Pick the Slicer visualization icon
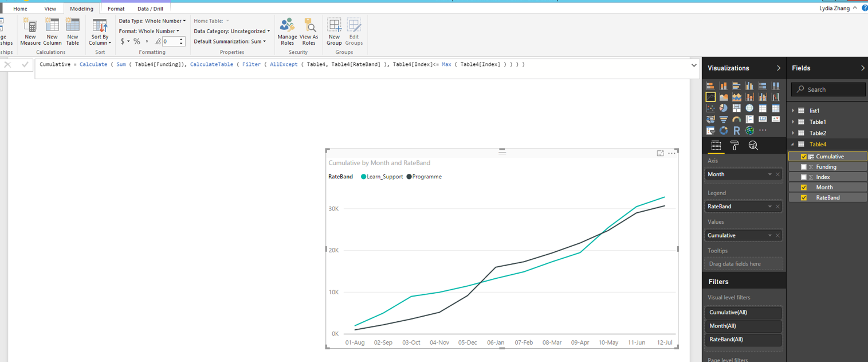This screenshot has width=868, height=362. coord(710,130)
